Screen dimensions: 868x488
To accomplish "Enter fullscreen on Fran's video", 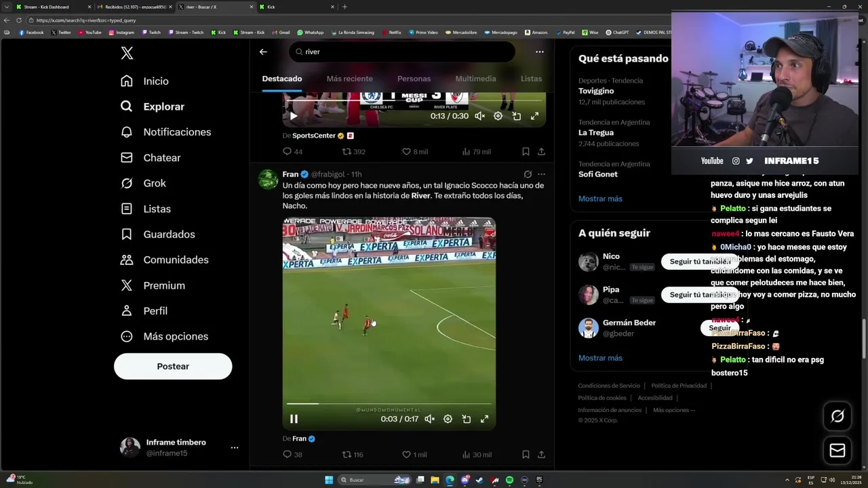I will point(484,419).
